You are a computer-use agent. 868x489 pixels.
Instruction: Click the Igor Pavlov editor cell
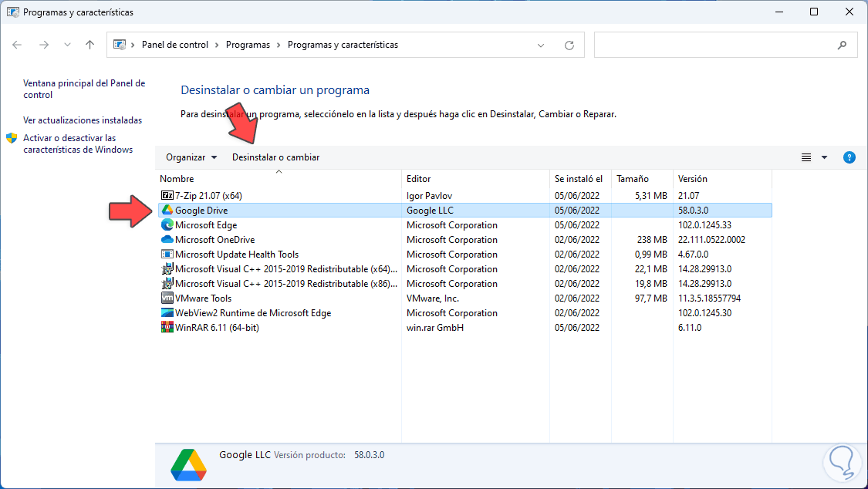coord(430,196)
